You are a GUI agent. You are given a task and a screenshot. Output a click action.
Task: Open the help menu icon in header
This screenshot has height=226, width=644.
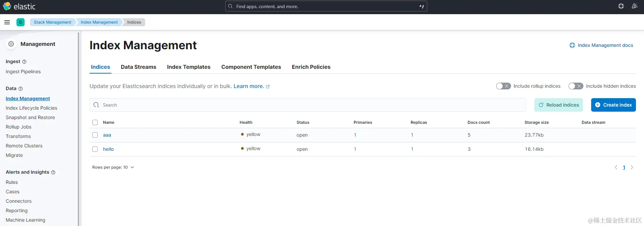point(621,6)
